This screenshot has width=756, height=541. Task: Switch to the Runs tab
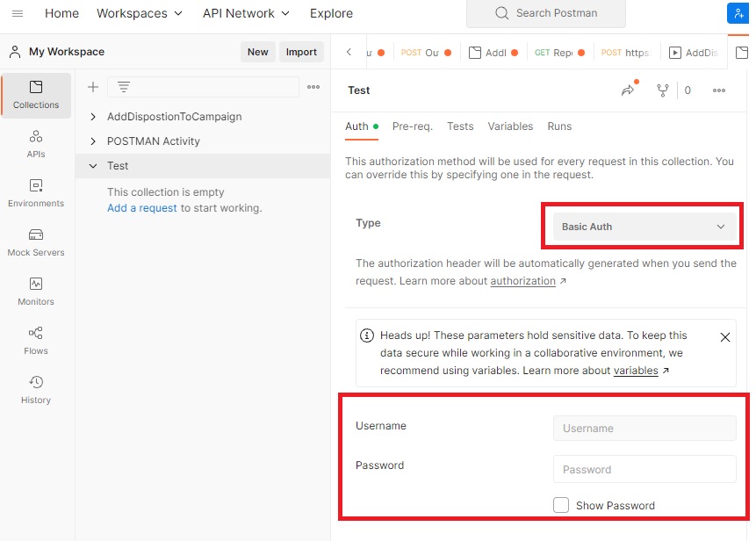559,126
